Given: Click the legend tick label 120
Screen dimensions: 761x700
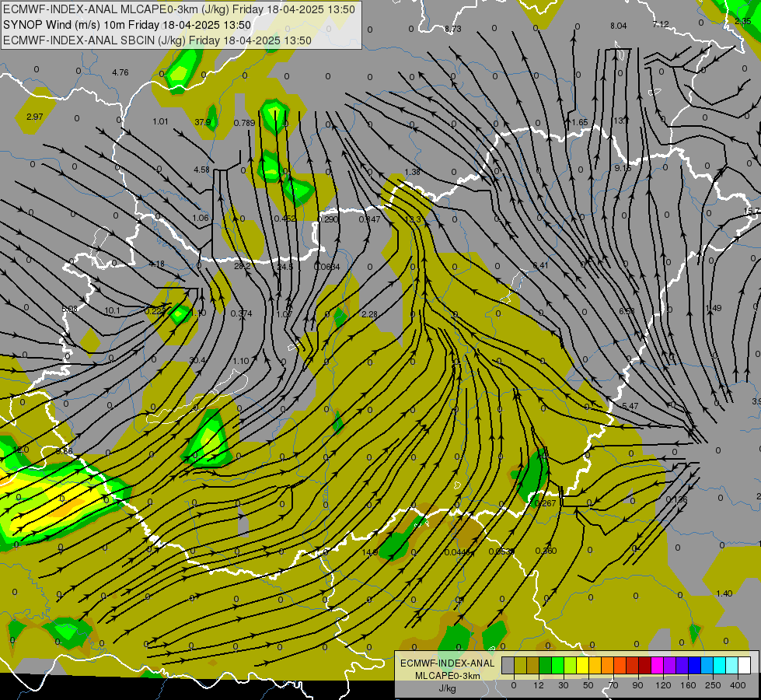Looking at the screenshot, I should pos(663,685).
